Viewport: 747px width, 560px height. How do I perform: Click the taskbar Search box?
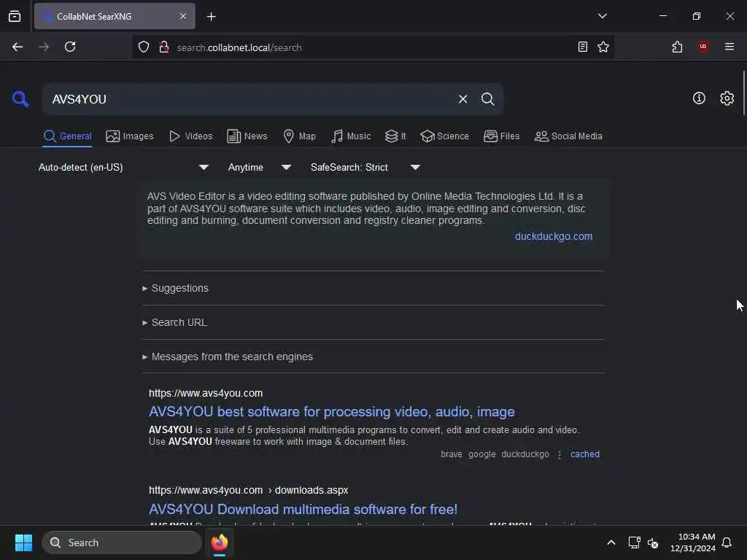[122, 542]
